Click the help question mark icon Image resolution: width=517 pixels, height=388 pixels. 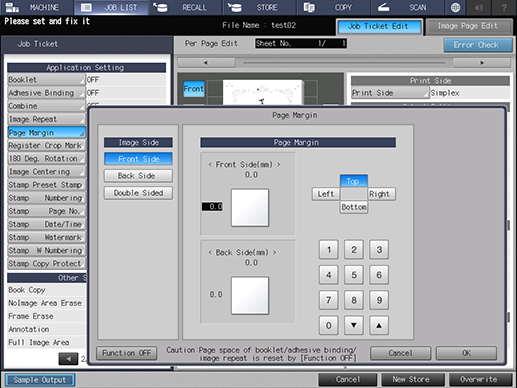pyautogui.click(x=504, y=7)
